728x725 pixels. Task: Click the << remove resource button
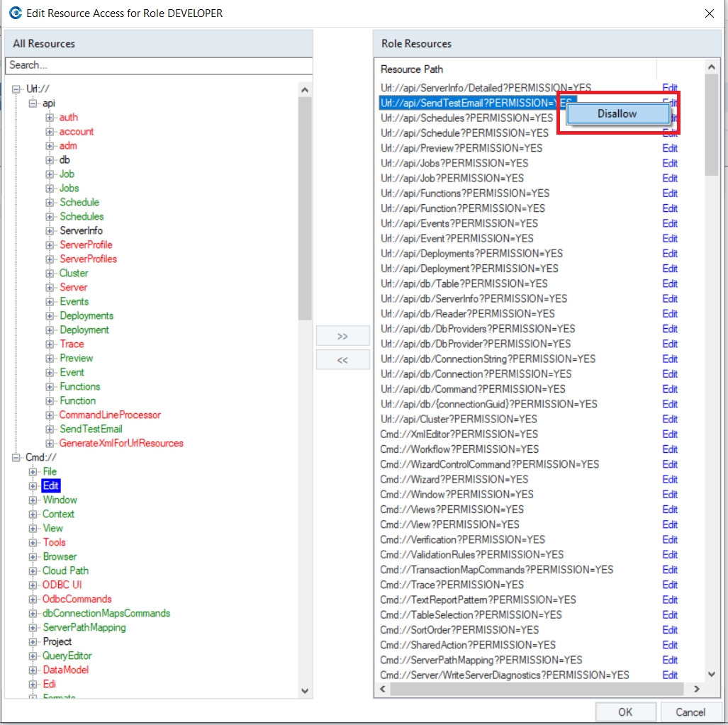pyautogui.click(x=342, y=360)
